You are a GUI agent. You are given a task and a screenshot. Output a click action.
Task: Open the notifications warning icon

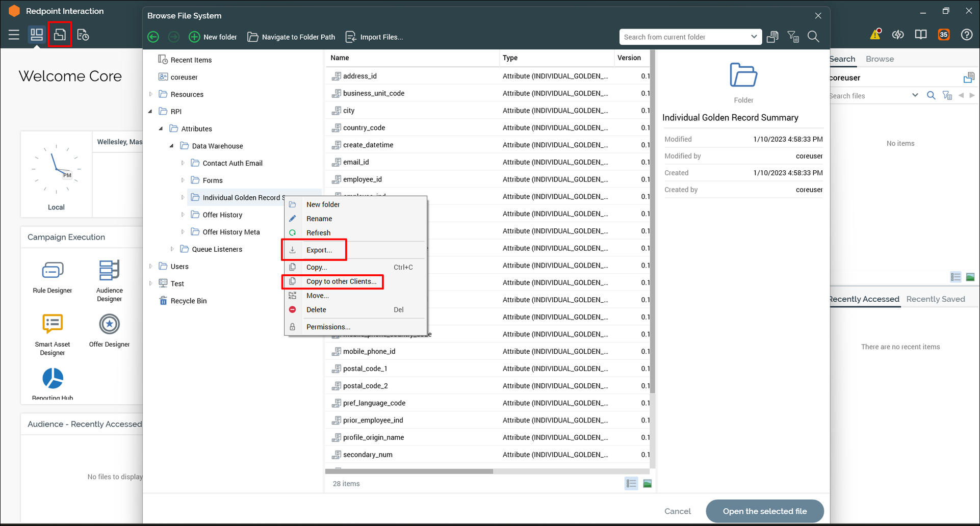875,35
